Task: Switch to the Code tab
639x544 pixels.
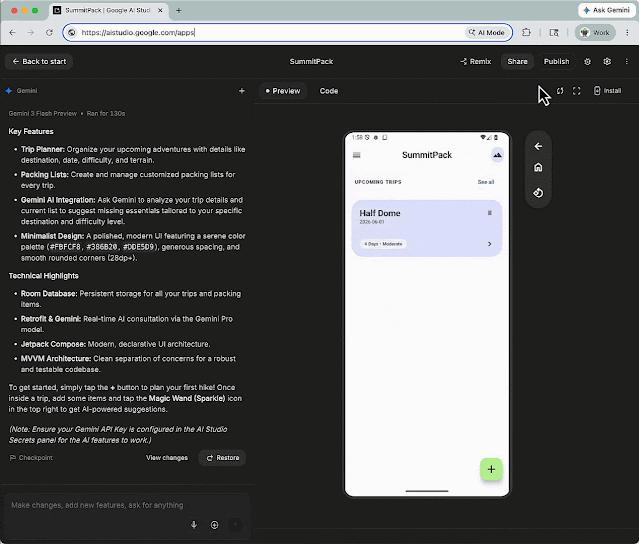Action: [329, 91]
